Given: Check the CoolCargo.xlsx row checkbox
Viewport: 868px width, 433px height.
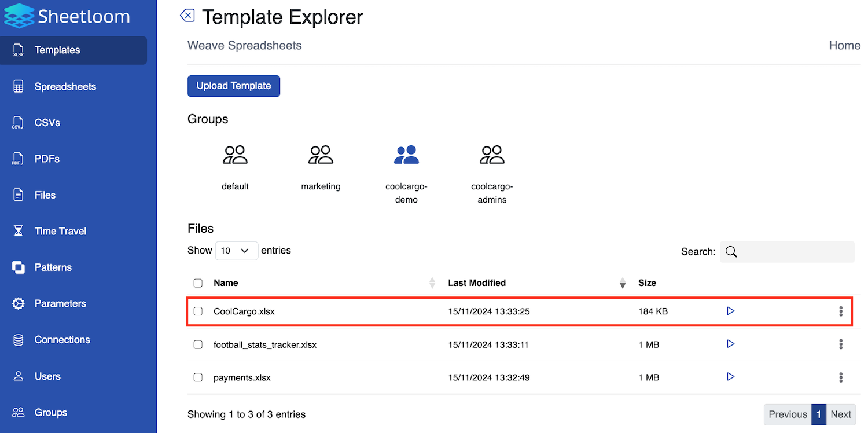Looking at the screenshot, I should pos(198,311).
